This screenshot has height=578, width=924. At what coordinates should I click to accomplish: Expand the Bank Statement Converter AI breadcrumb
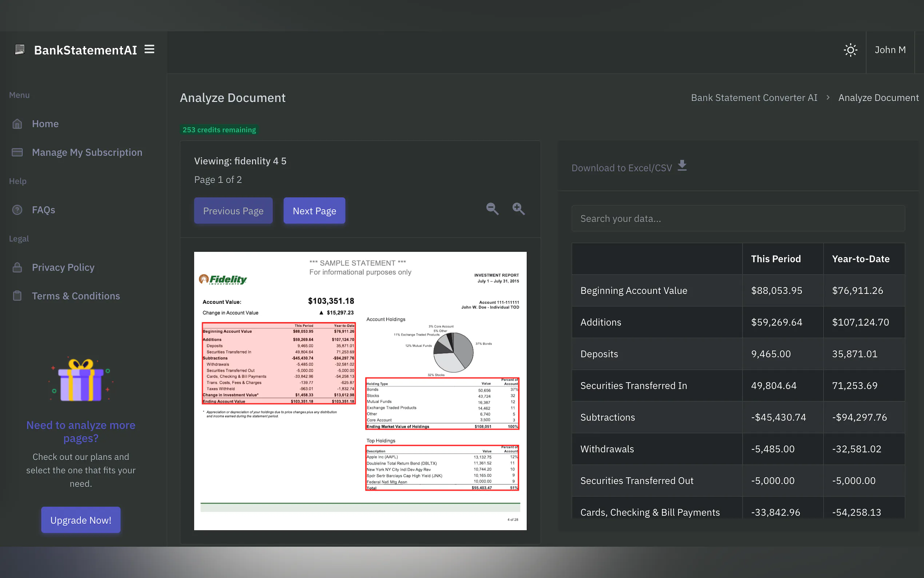[x=754, y=98]
